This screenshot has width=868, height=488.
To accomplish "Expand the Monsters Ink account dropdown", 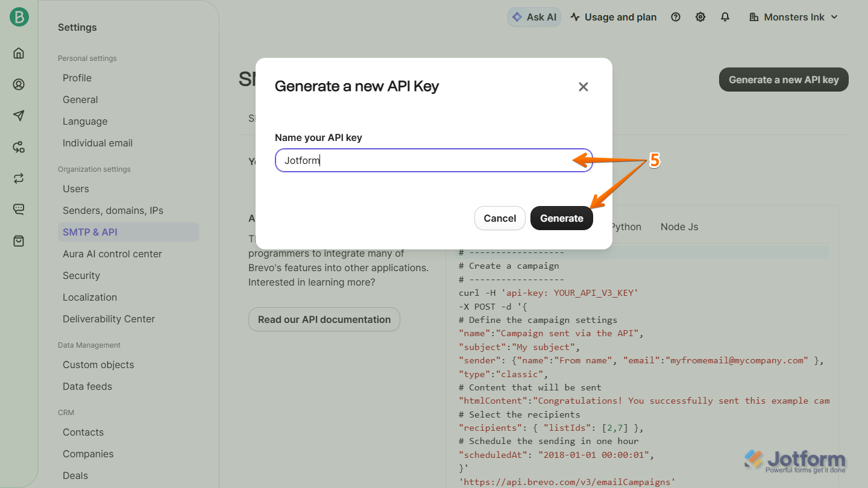I will pyautogui.click(x=793, y=17).
